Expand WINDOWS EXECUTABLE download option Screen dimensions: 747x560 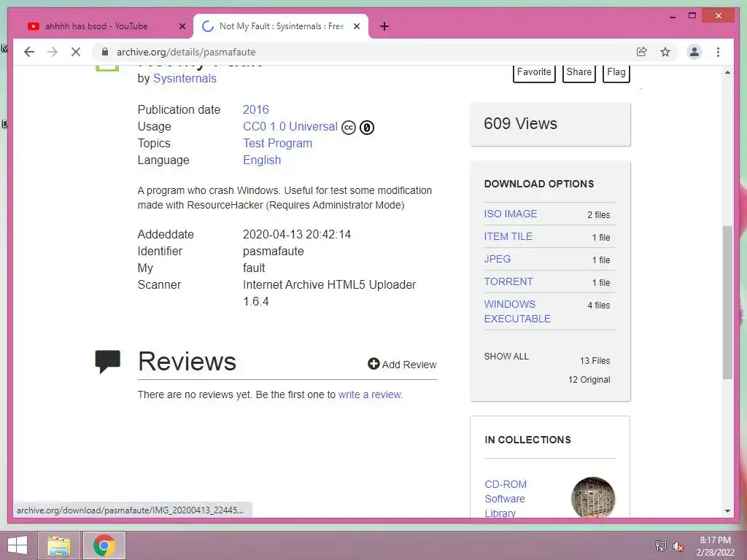517,311
